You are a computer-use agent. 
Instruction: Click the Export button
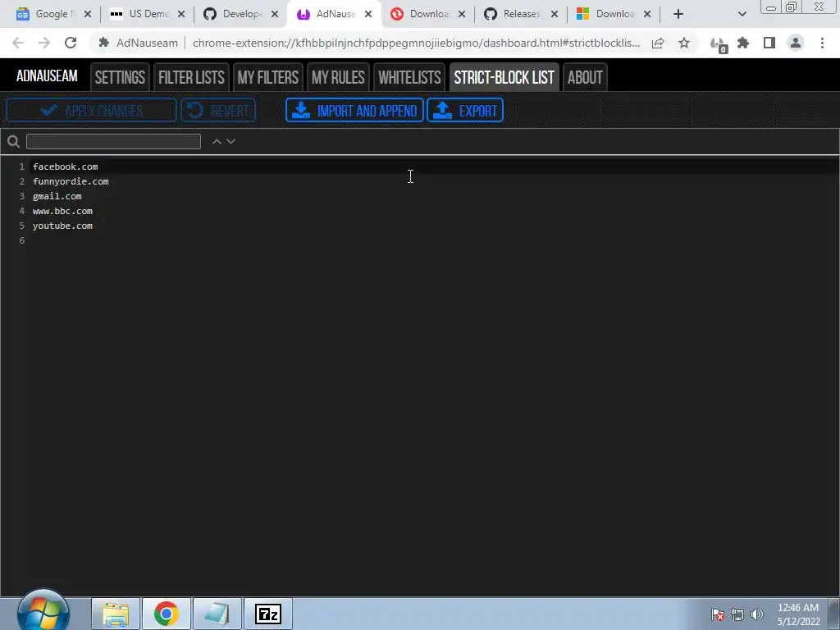pyautogui.click(x=465, y=111)
